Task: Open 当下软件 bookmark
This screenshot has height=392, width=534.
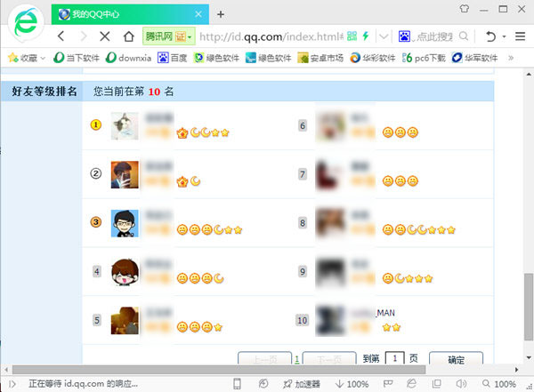Action: pos(77,58)
